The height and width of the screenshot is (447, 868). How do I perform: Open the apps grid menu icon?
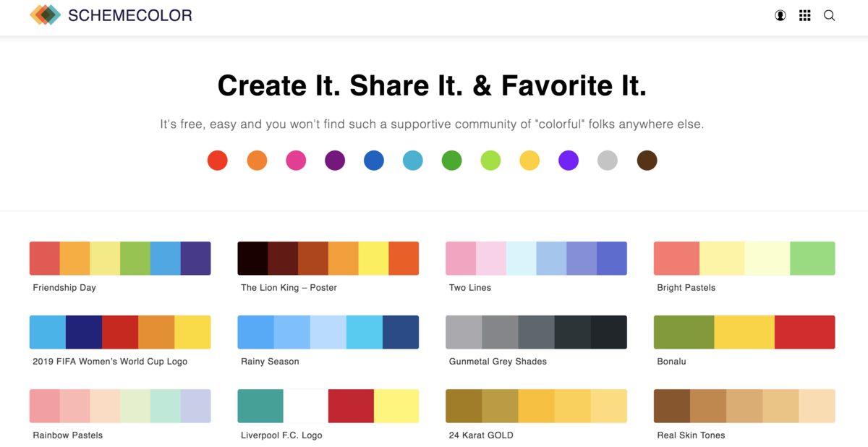coord(804,15)
